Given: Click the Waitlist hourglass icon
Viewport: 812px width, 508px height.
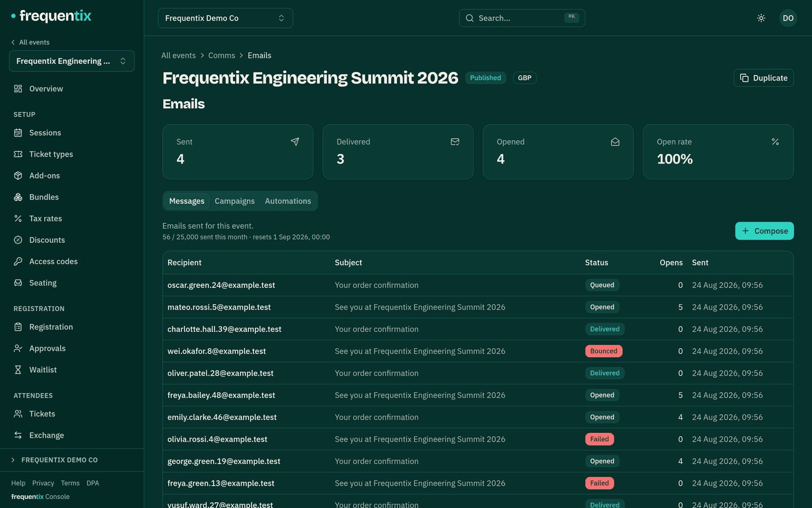Looking at the screenshot, I should [18, 370].
